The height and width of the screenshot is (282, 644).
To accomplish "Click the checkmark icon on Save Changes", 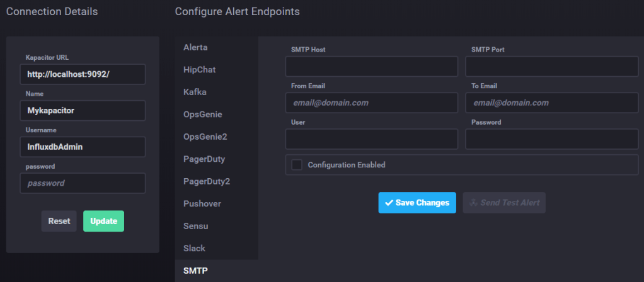I will point(389,203).
